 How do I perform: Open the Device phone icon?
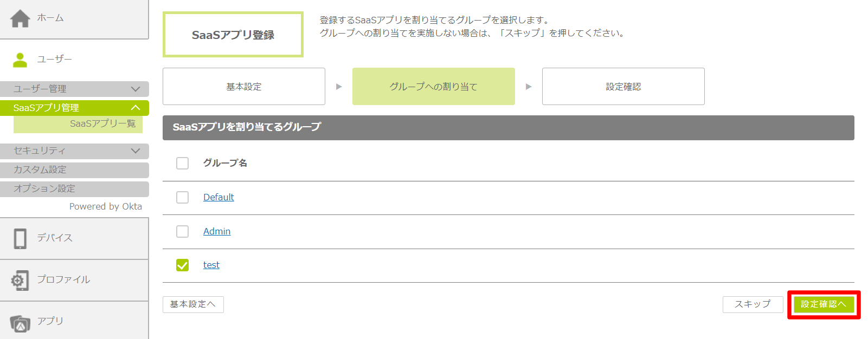[20, 238]
